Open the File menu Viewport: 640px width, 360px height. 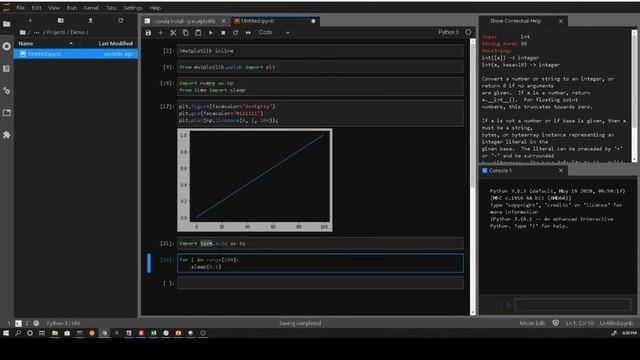point(20,8)
